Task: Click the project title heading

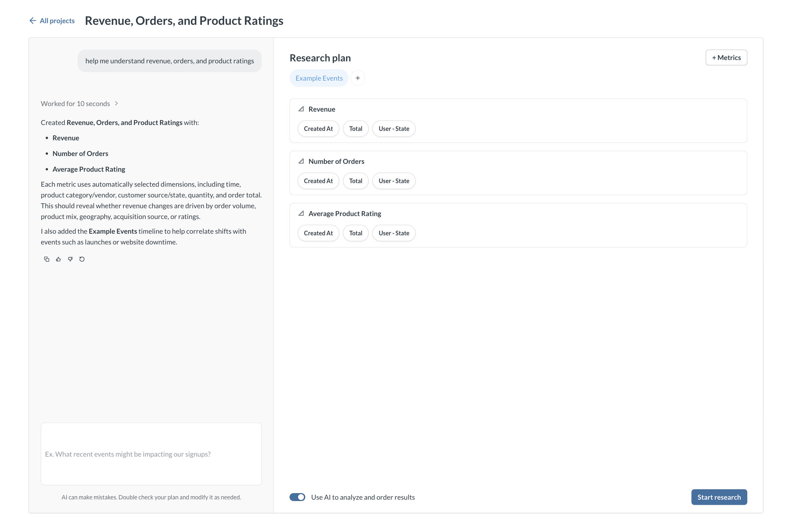Action: [184, 21]
